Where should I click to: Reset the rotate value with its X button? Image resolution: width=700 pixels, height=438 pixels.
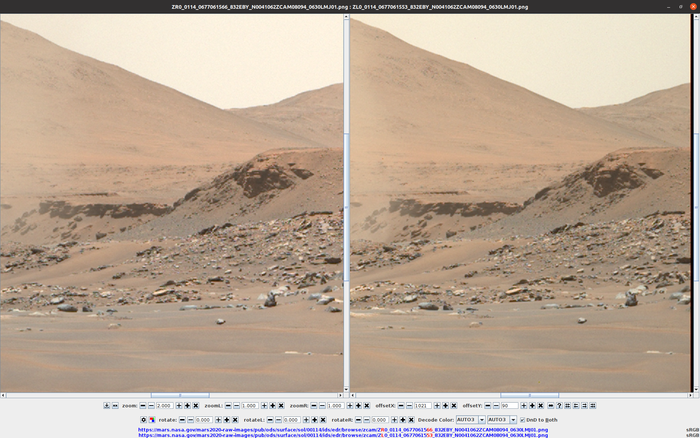tap(235, 419)
